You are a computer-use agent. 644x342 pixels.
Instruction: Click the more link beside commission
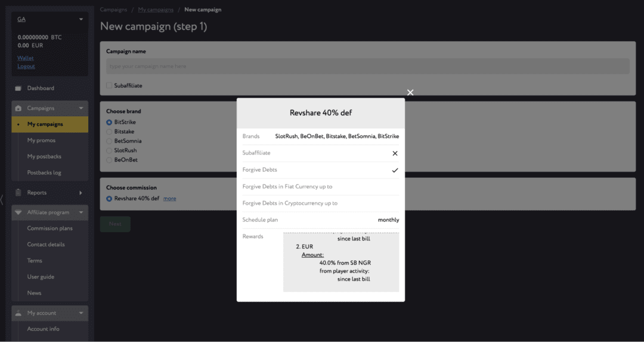pos(169,199)
